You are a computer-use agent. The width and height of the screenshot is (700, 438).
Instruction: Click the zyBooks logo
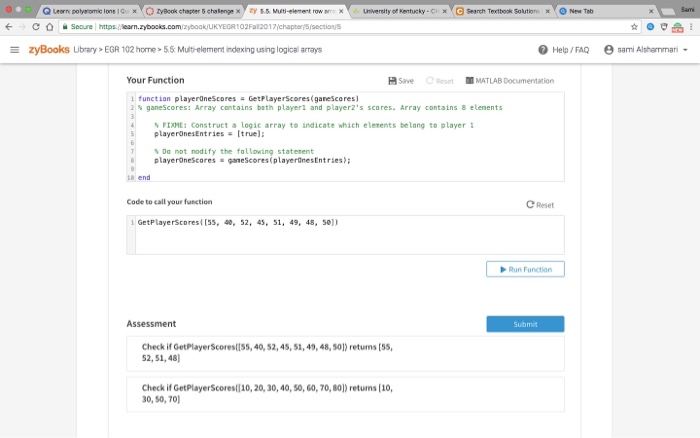[x=49, y=50]
